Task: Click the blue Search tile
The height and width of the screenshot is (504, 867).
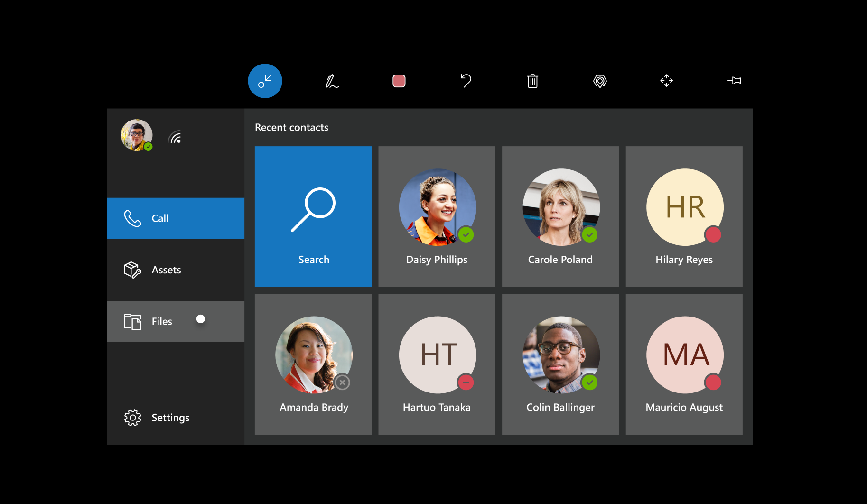Action: (x=313, y=216)
